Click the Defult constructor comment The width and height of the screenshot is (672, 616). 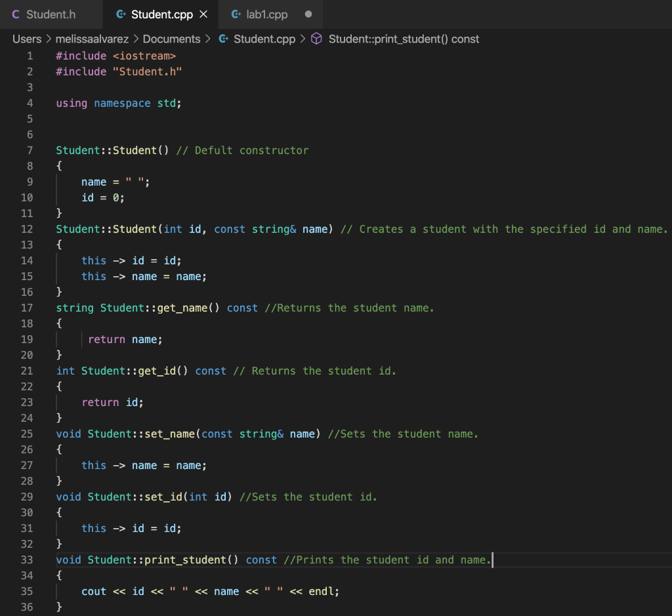[x=242, y=150]
